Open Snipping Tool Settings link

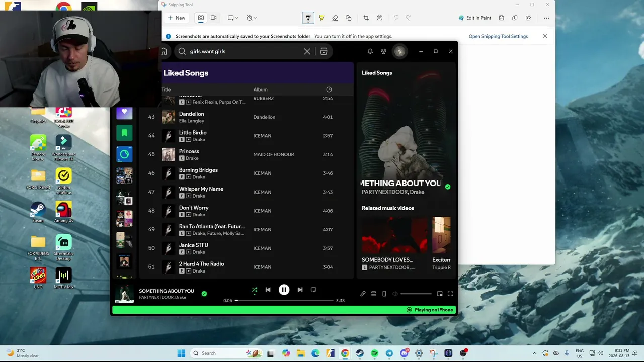[x=498, y=36]
